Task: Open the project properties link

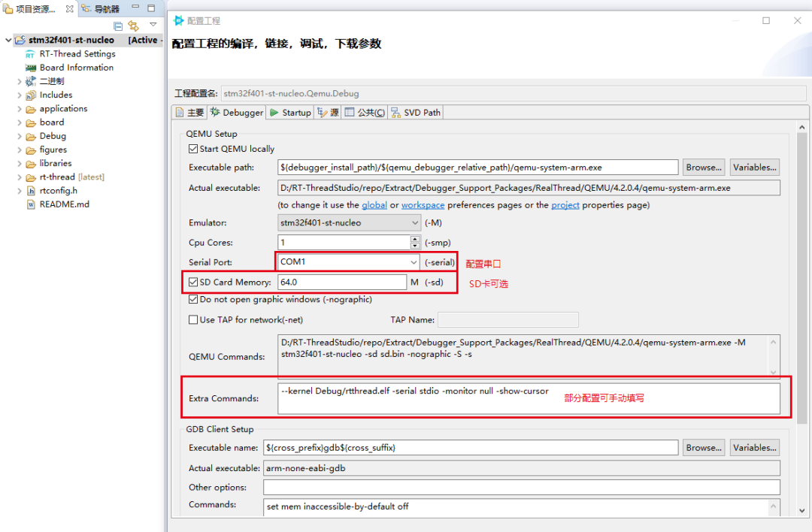Action: [x=565, y=205]
